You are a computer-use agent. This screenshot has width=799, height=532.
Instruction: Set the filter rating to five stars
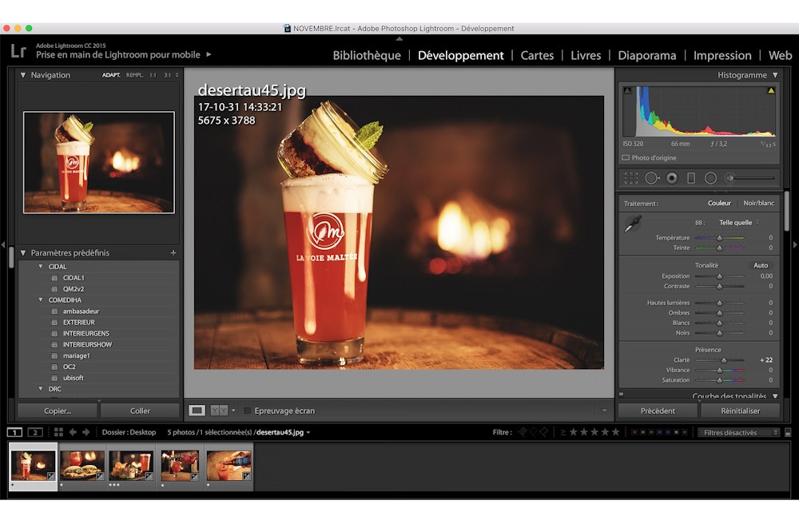click(x=615, y=432)
